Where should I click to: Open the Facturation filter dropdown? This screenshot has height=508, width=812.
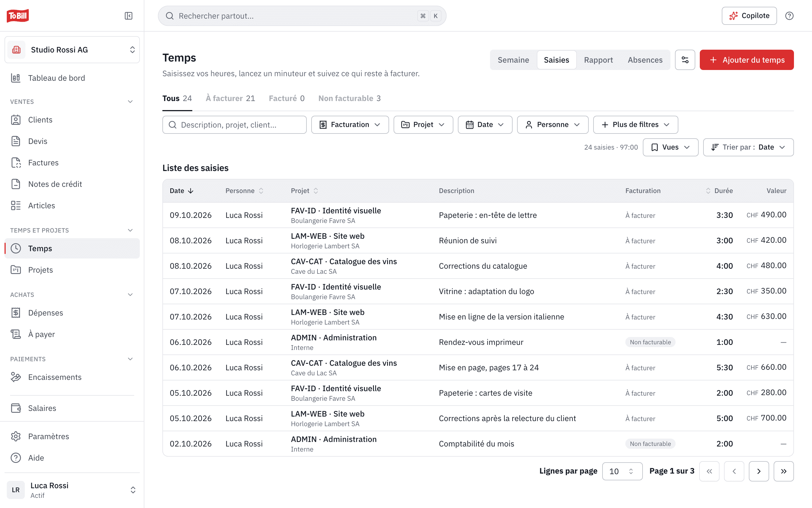pos(350,125)
